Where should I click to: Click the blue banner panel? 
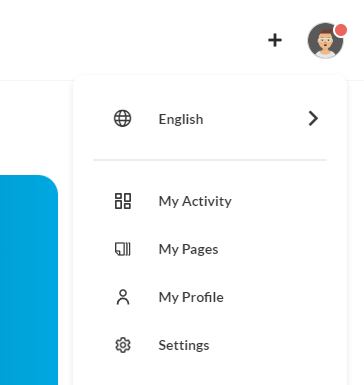29,280
